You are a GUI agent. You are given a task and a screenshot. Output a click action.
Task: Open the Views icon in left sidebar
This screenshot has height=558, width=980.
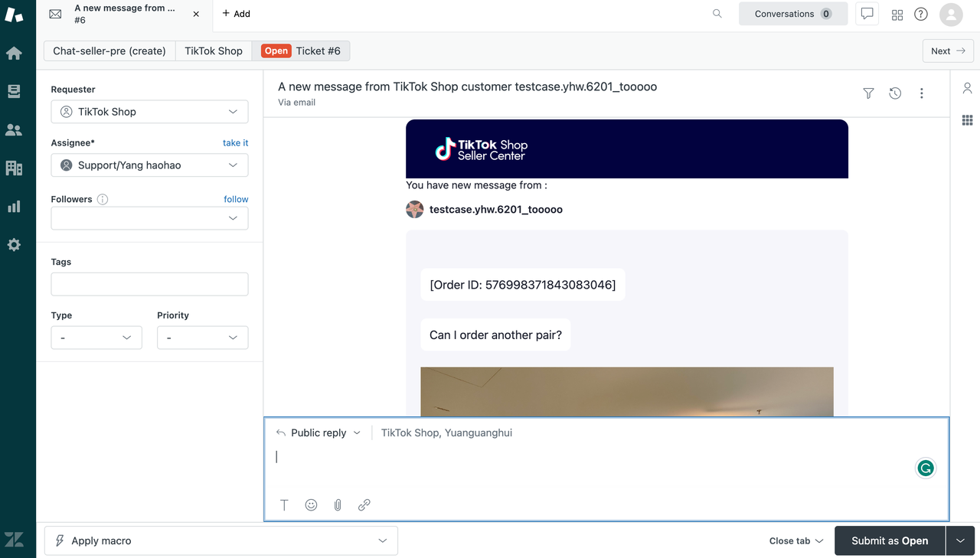[x=14, y=92]
